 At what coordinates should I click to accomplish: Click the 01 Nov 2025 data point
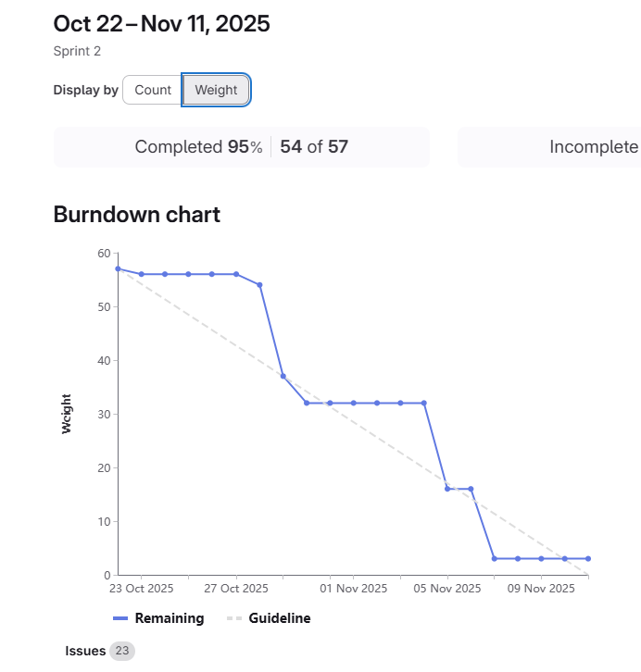[354, 403]
